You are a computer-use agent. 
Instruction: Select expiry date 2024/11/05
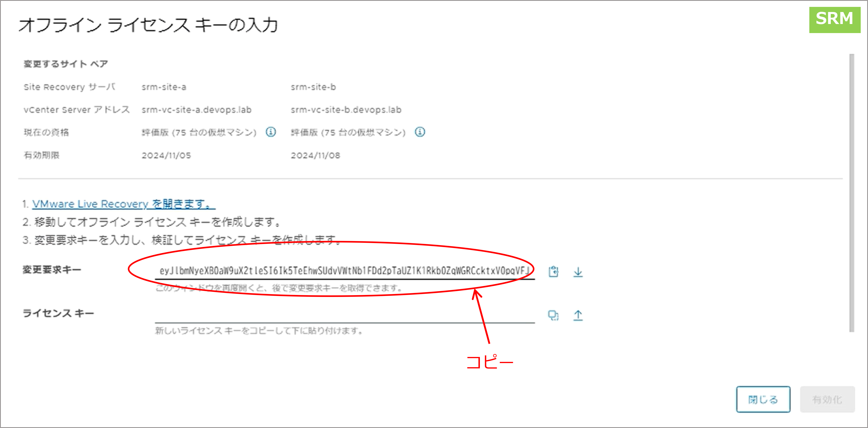[166, 155]
